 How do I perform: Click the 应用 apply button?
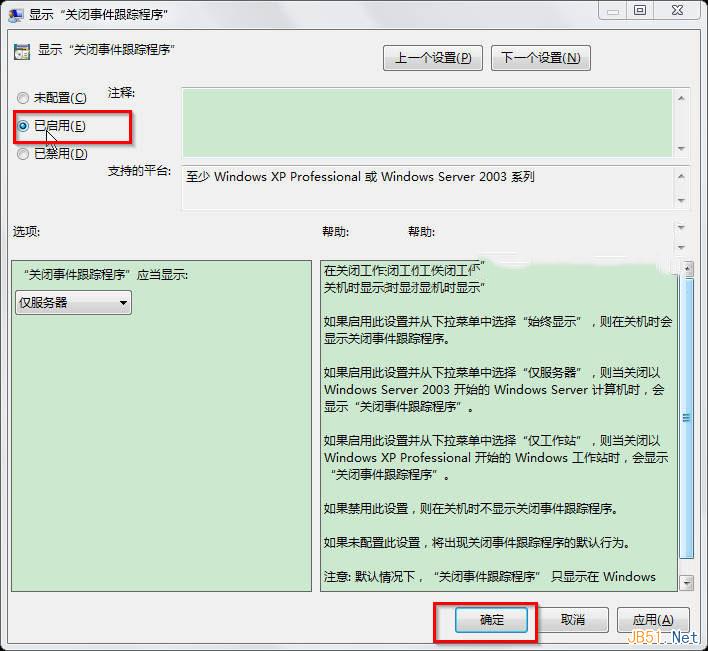653,620
